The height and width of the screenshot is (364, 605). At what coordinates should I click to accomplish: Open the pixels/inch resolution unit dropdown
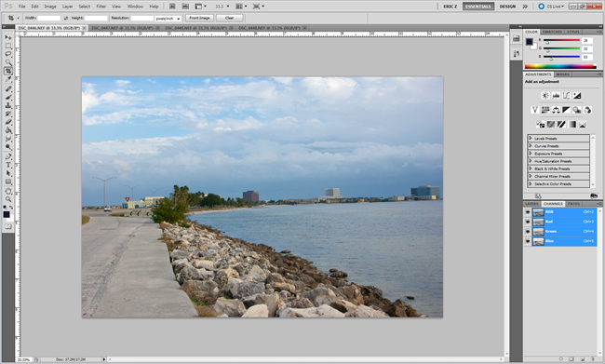(x=168, y=19)
